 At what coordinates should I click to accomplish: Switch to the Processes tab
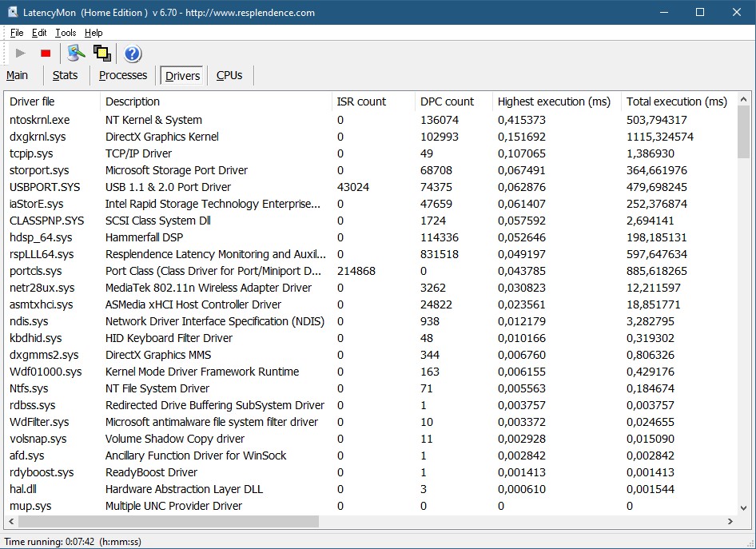[x=123, y=75]
